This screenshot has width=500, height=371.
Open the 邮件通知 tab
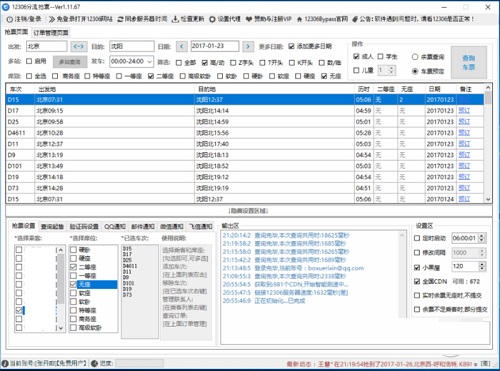pos(143,227)
